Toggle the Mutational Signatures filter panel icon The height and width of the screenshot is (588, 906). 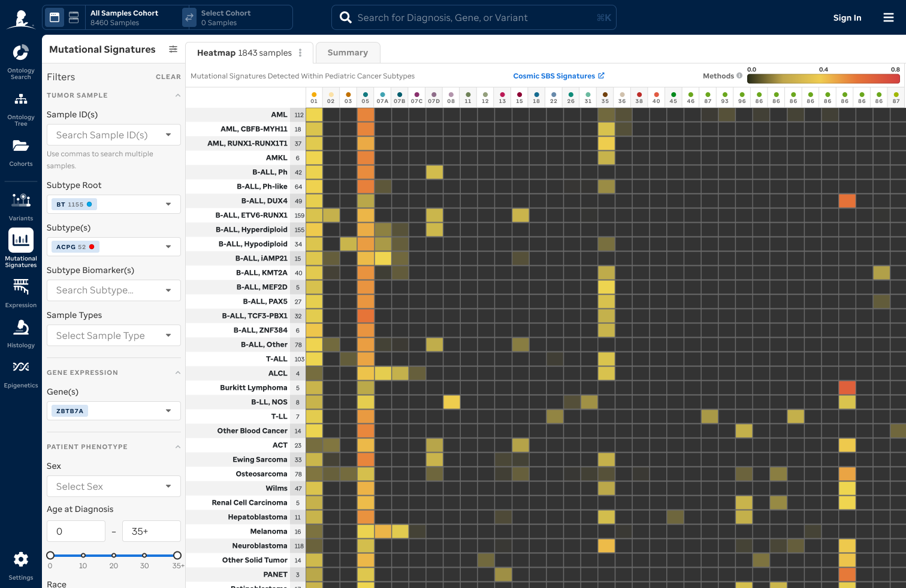(x=173, y=49)
